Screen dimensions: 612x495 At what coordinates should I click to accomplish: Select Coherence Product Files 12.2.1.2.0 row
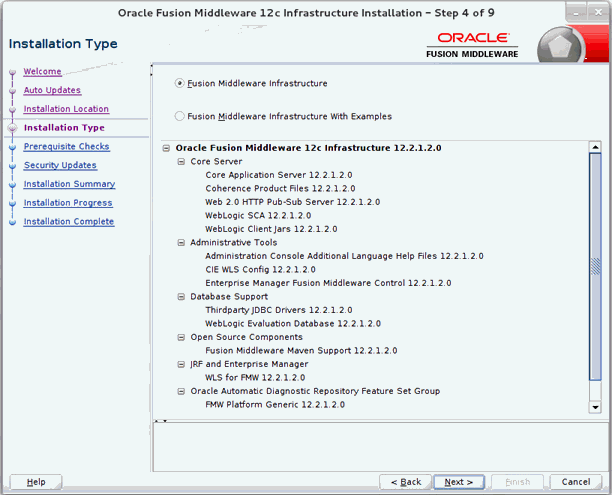point(280,189)
